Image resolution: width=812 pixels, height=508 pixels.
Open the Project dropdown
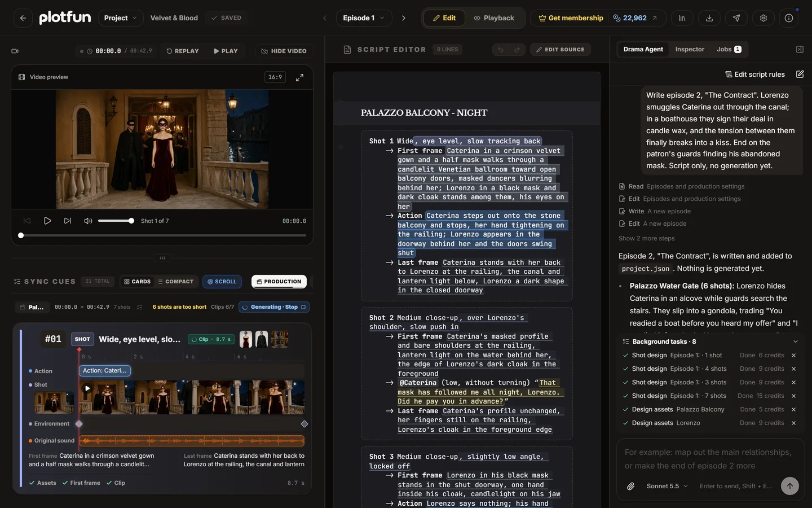tap(121, 18)
